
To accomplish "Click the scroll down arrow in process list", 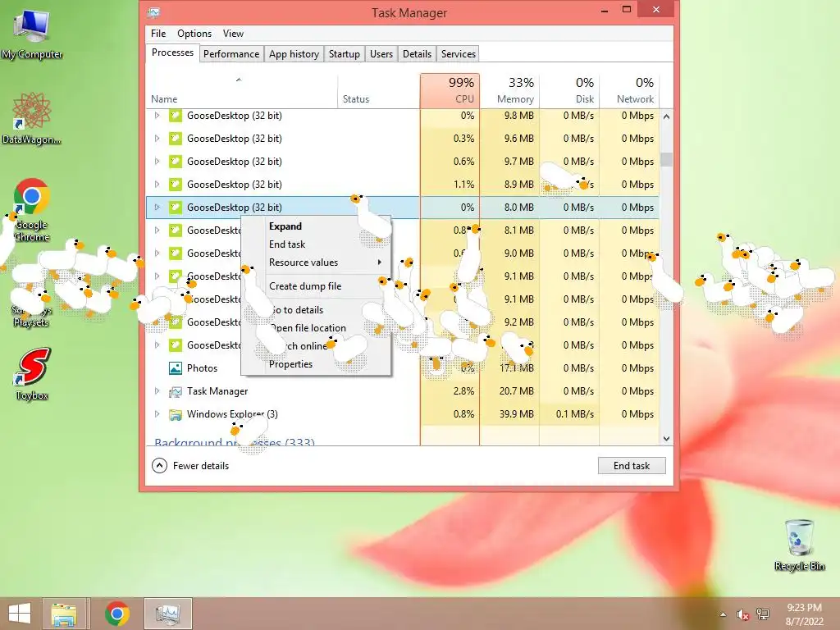I will tap(666, 438).
